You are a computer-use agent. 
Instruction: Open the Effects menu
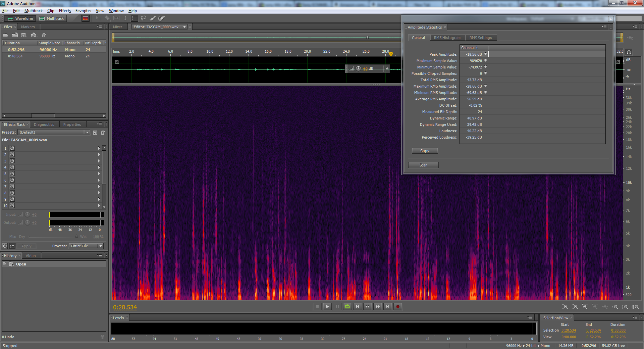65,11
